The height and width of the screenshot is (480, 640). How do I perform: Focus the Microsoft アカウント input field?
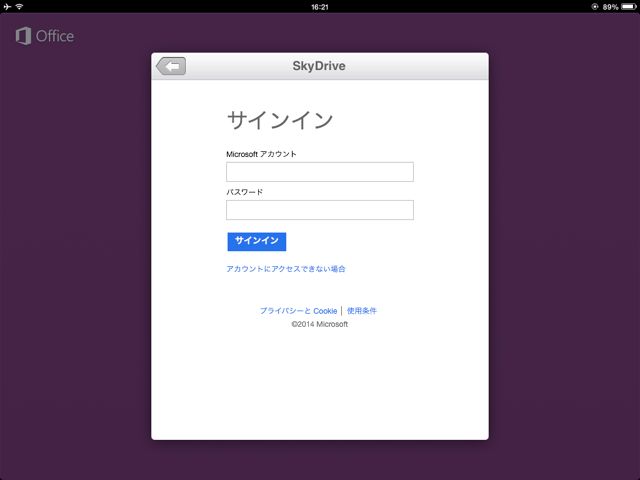pyautogui.click(x=320, y=172)
